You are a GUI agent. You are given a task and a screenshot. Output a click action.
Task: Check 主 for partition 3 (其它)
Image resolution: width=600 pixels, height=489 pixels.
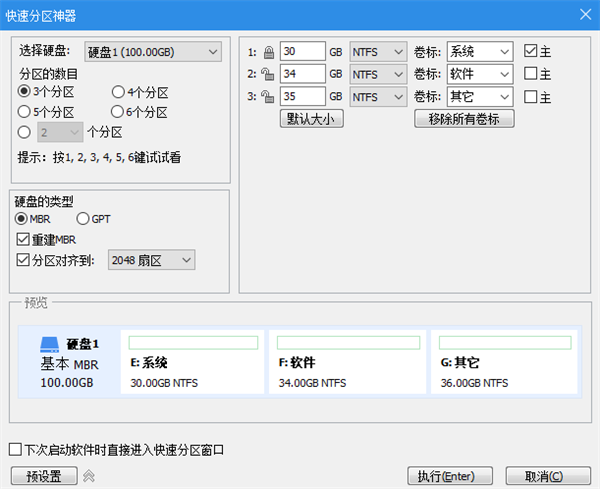point(530,97)
